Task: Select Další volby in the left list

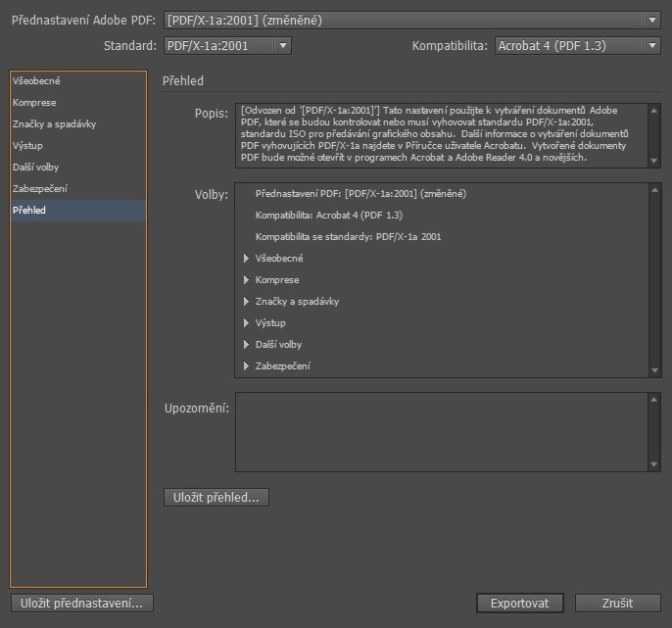Action: 78,168
